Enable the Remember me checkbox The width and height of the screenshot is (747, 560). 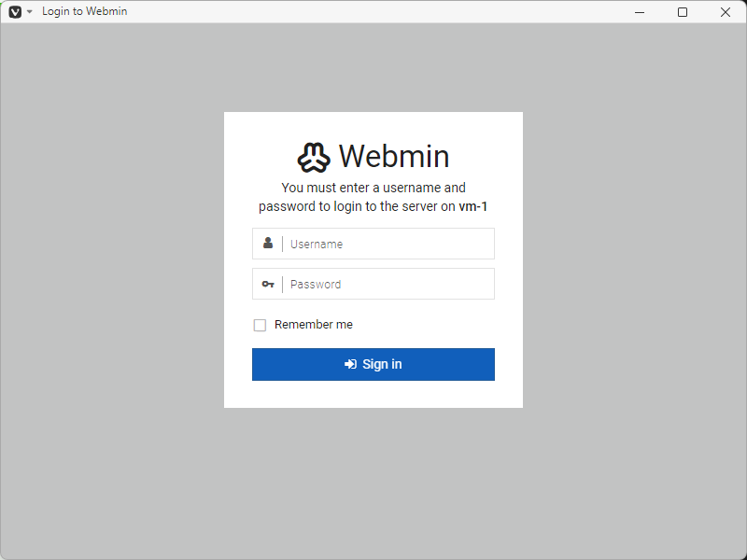260,325
